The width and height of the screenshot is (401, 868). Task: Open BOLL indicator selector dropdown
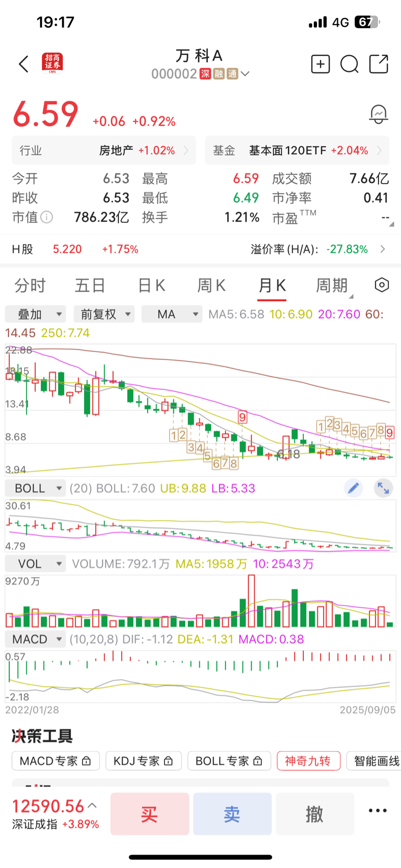[36, 488]
